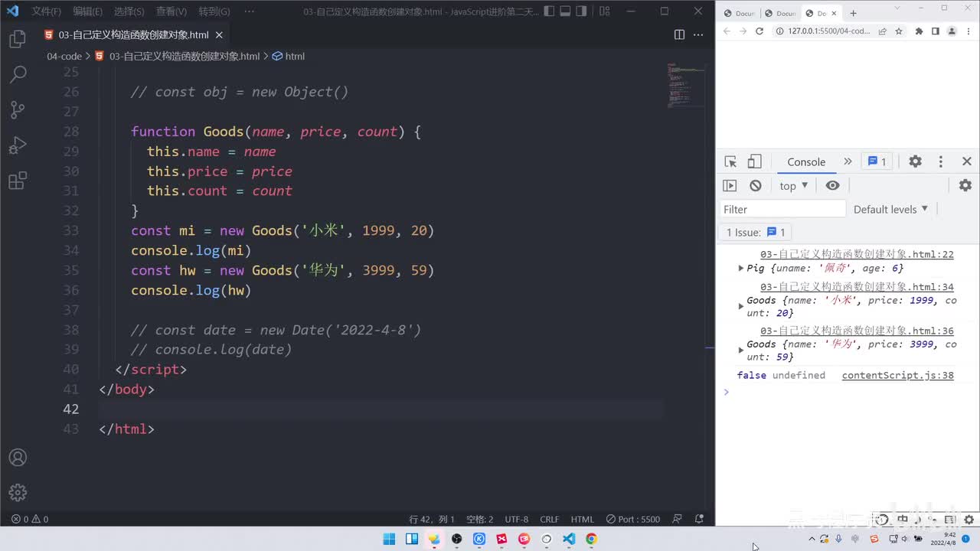Screen dimensions: 980x551
Task: Open the Default levels dropdown
Action: (x=890, y=209)
